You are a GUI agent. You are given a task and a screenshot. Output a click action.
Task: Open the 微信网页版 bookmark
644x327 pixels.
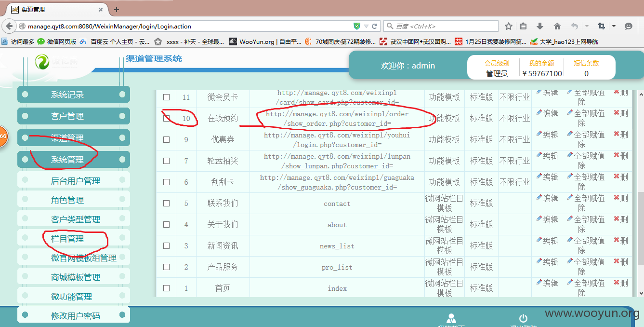(57, 41)
